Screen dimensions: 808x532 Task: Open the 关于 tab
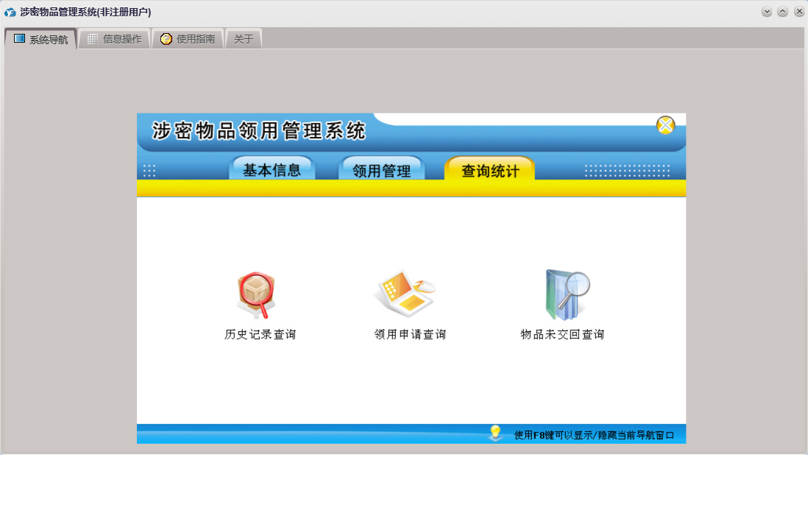[x=244, y=39]
